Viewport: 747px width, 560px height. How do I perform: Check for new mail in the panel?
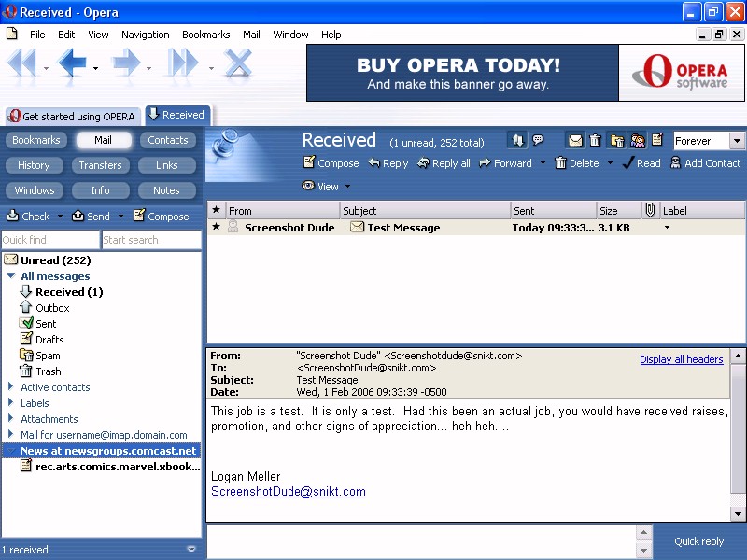[x=28, y=217]
